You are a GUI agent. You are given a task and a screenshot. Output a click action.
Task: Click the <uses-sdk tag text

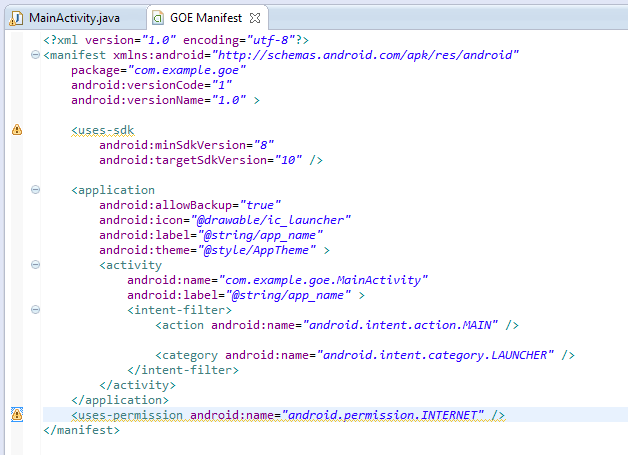click(103, 130)
